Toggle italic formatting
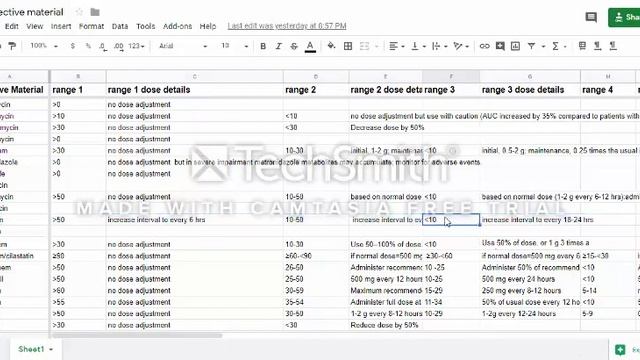This screenshot has height=360, width=640. (x=279, y=46)
